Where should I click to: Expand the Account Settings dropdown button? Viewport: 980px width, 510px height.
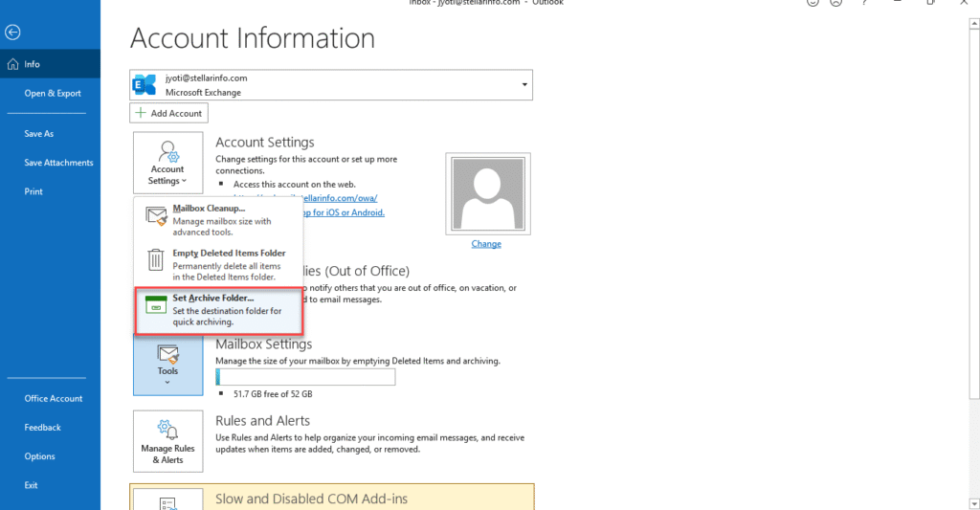[167, 163]
